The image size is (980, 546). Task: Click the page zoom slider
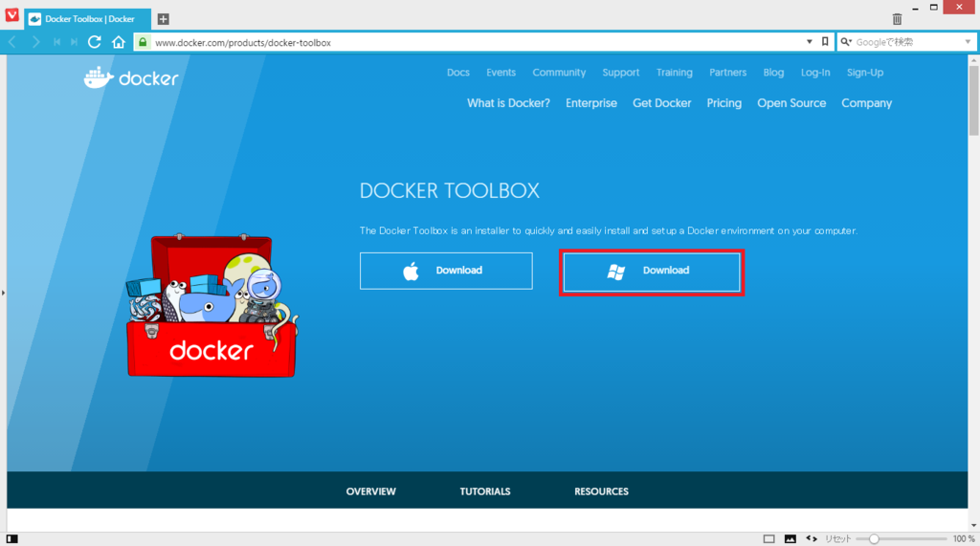pos(902,538)
